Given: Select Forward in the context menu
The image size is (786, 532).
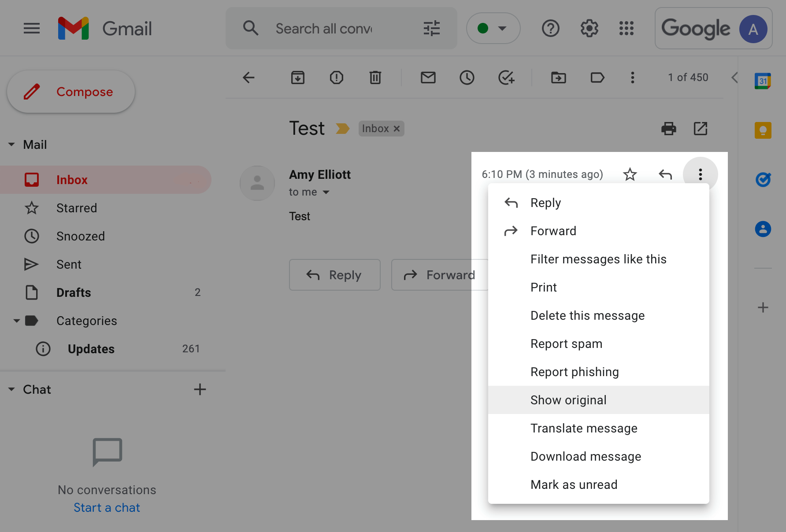Looking at the screenshot, I should click(x=598, y=231).
